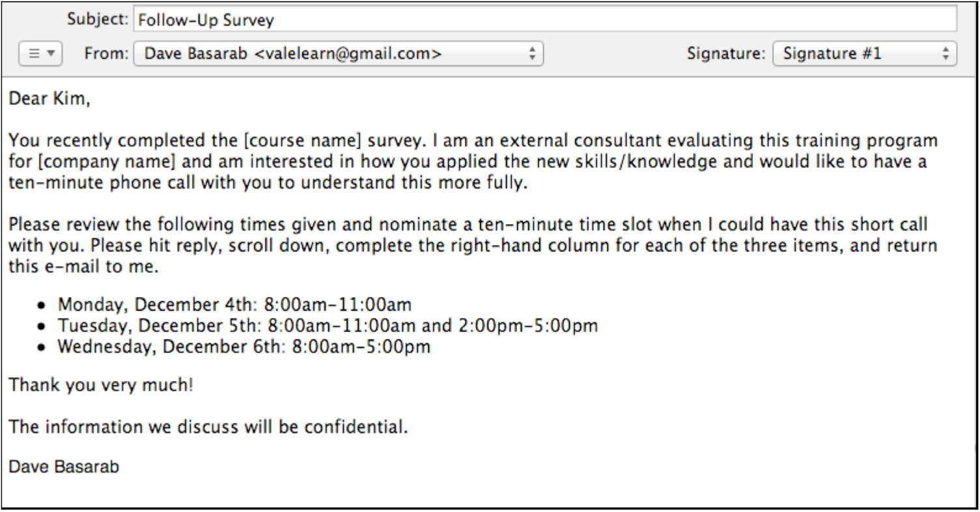The width and height of the screenshot is (980, 512).
Task: Place cursor in the "Dear Kim," greeting line
Action: (49, 100)
